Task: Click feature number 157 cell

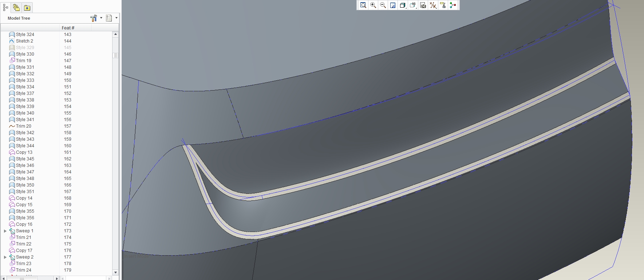Action: 68,126
